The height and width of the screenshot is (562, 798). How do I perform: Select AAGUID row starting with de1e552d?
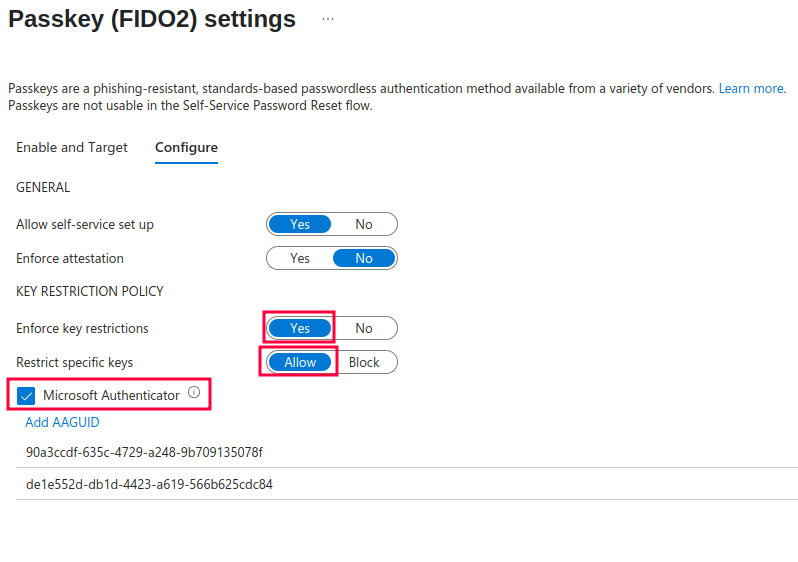point(407,484)
